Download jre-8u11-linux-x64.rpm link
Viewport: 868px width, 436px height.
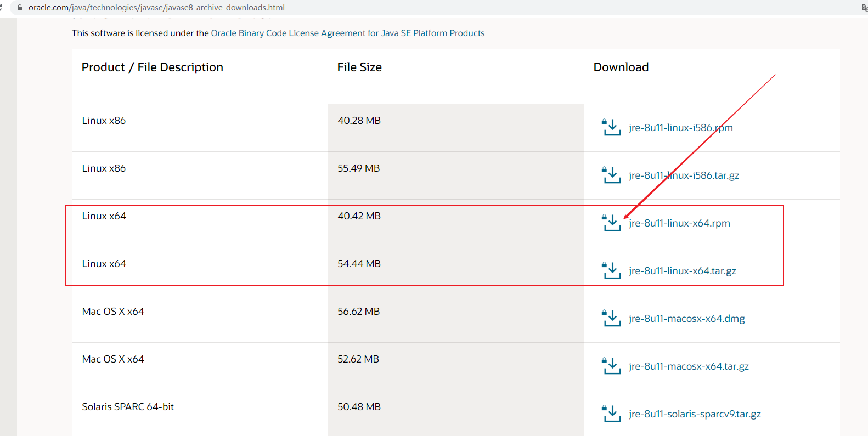[679, 223]
